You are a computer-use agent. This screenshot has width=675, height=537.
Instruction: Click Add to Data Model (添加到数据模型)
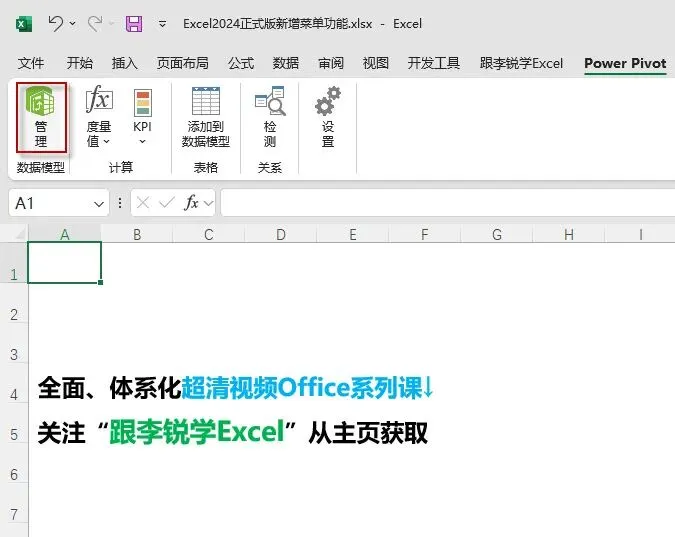(x=205, y=117)
